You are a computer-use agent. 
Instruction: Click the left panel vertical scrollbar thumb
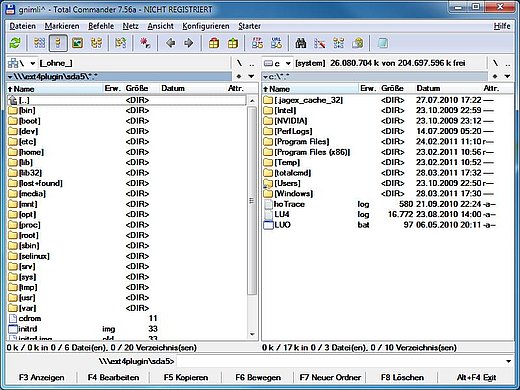pyautogui.click(x=252, y=201)
